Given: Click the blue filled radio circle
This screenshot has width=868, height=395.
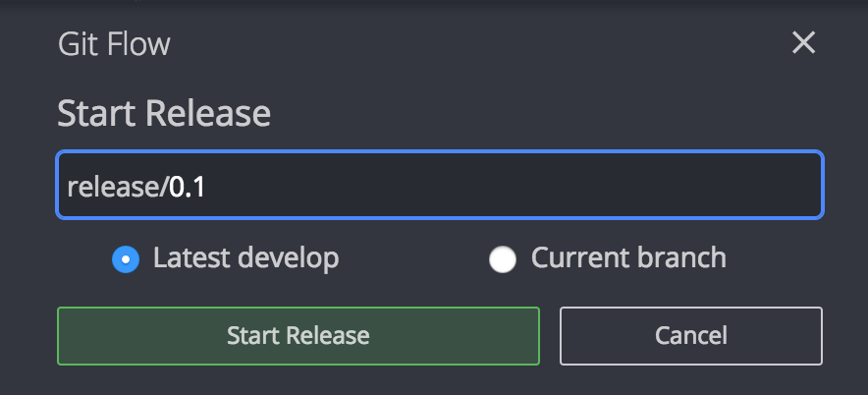Looking at the screenshot, I should coord(126,259).
